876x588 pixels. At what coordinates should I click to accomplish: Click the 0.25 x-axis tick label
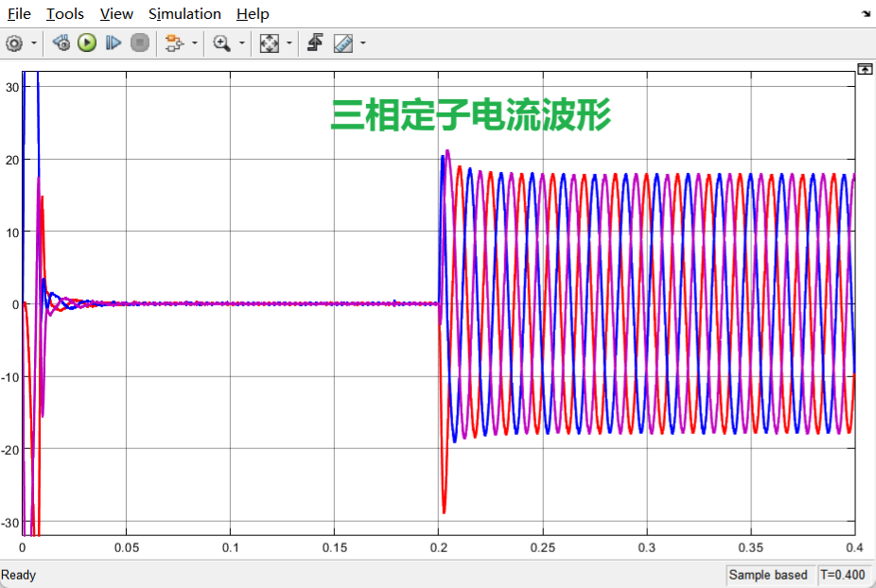[543, 547]
